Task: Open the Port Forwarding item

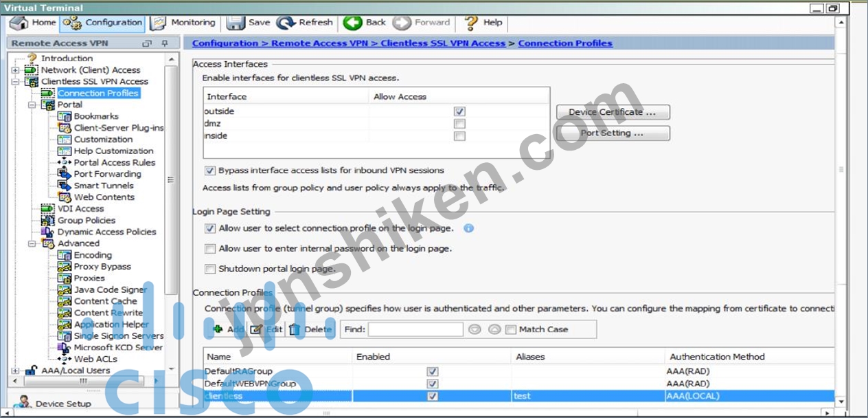Action: [x=107, y=174]
